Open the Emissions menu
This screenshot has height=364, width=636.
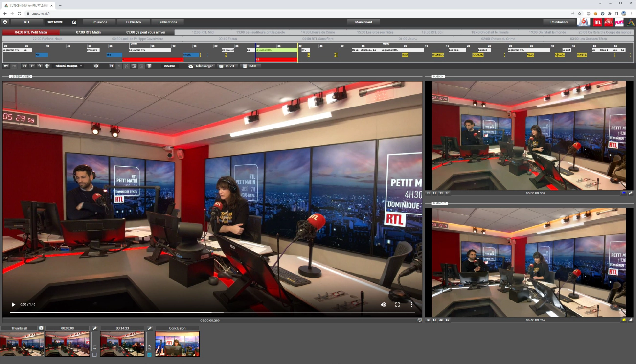(x=99, y=22)
